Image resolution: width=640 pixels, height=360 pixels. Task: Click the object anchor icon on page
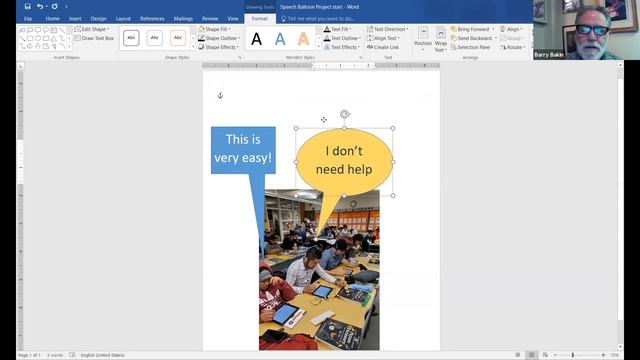(x=220, y=96)
